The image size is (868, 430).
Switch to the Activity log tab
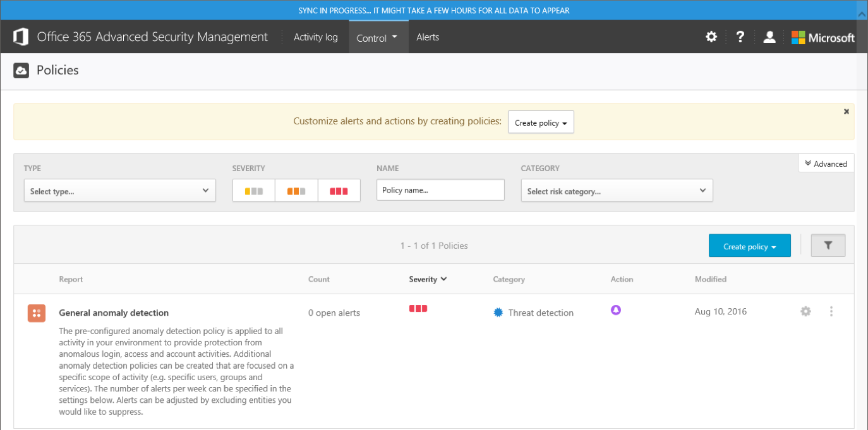tap(315, 37)
